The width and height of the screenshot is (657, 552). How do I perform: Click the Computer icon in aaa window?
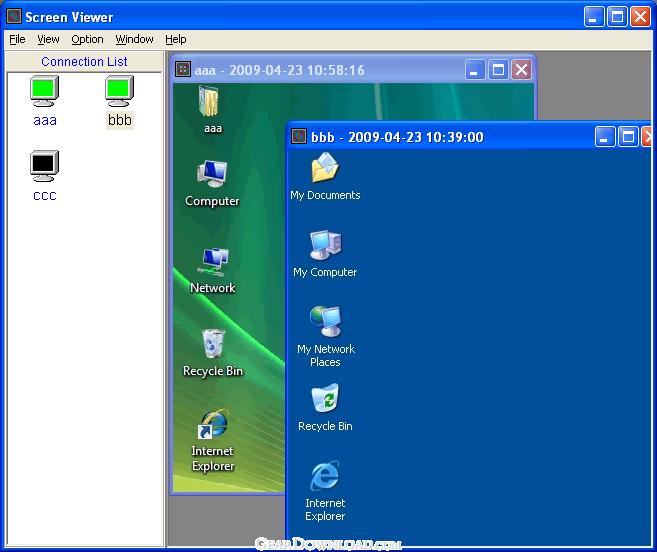[x=212, y=174]
